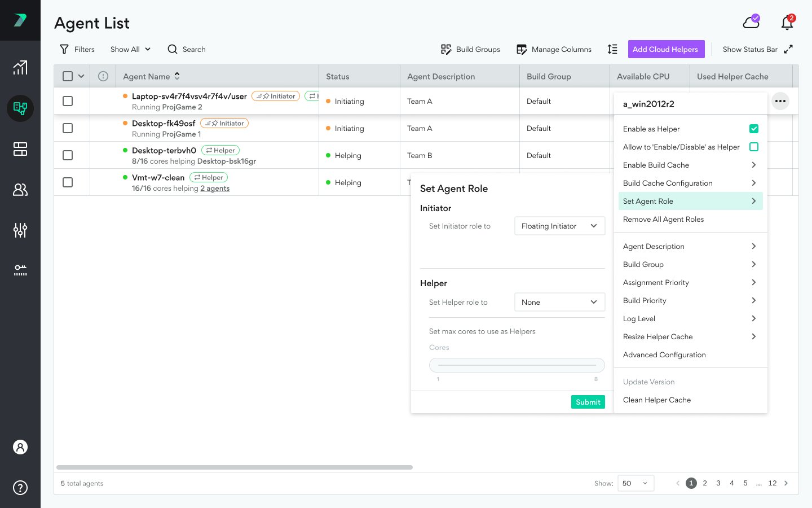The image size is (812, 508).
Task: Open the analytics chart sidebar icon
Action: point(20,68)
